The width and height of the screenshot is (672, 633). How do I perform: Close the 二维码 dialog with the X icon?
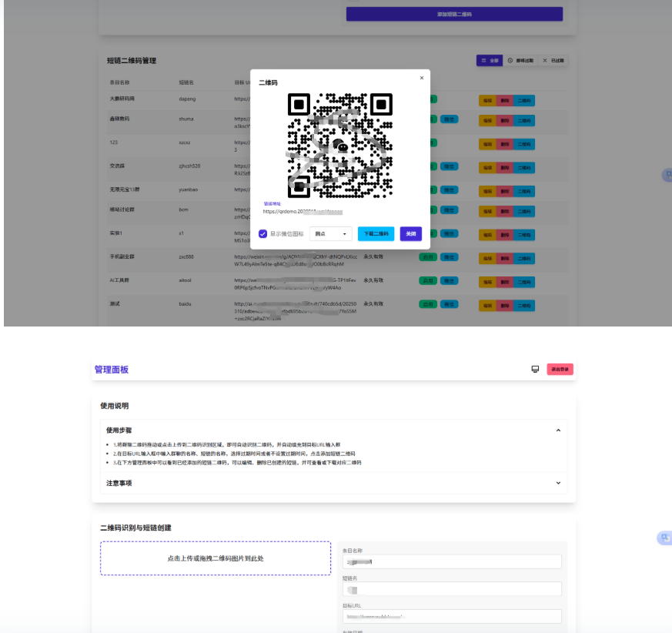(421, 78)
